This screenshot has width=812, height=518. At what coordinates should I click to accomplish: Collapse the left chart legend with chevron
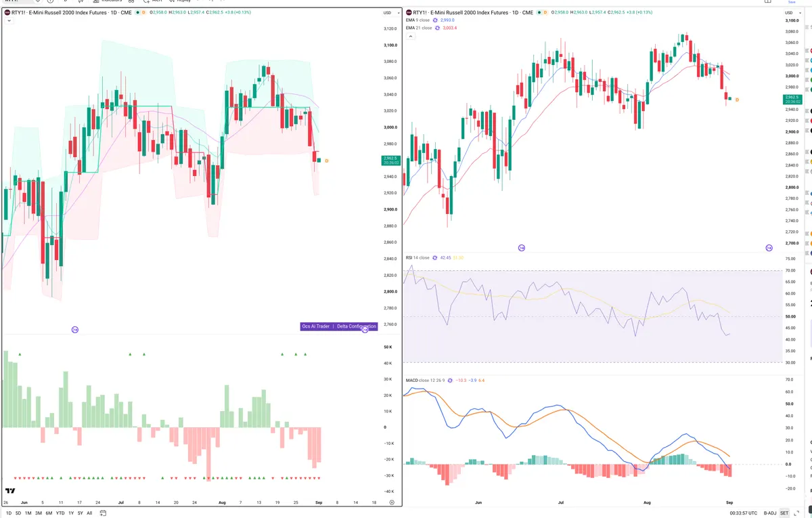(8, 21)
